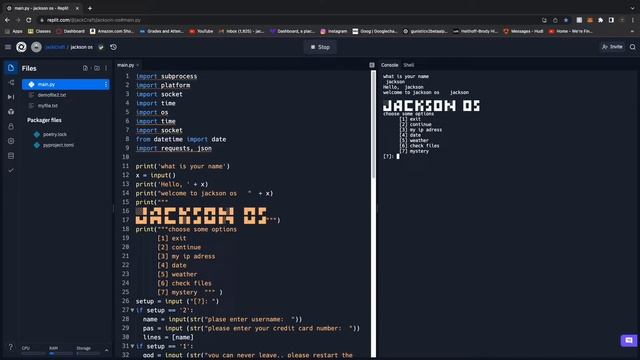640x360 pixels.
Task: Open the Packages cube icon in sidebar
Action: [x=11, y=112]
